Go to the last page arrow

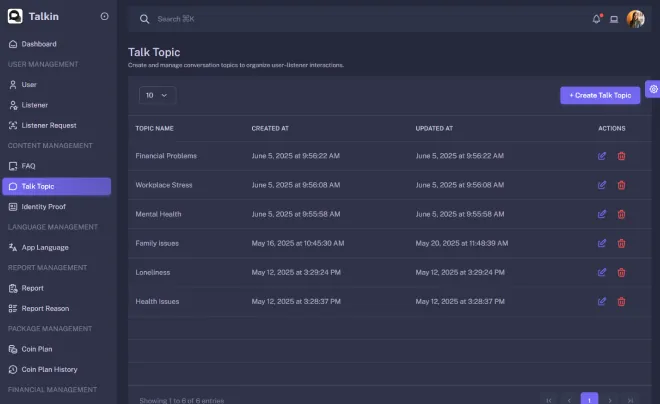coord(630,400)
